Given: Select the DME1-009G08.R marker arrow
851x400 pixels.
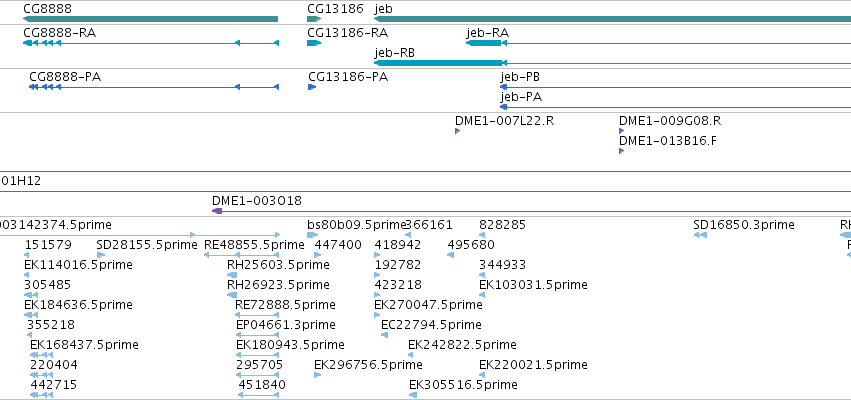Looking at the screenshot, I should pyautogui.click(x=621, y=131).
